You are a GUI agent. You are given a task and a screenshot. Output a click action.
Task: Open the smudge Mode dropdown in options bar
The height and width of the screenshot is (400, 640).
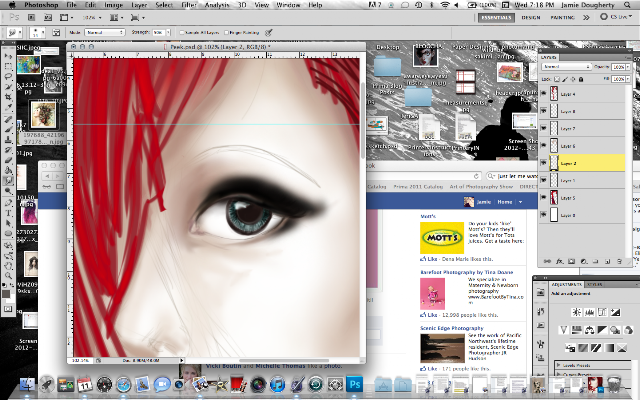click(x=104, y=32)
